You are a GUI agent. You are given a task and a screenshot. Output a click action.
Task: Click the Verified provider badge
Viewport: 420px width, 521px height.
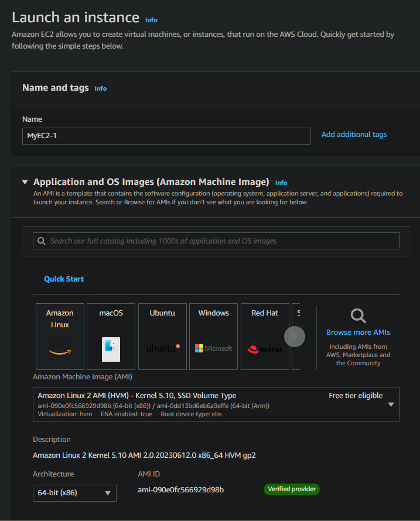coord(292,489)
